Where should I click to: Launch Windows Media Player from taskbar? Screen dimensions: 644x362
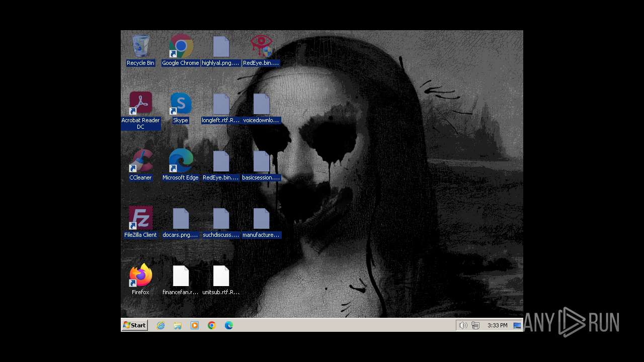(x=195, y=325)
